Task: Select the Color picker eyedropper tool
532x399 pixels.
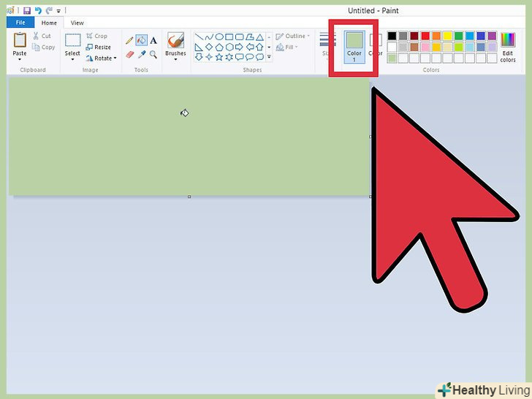Action: click(142, 54)
